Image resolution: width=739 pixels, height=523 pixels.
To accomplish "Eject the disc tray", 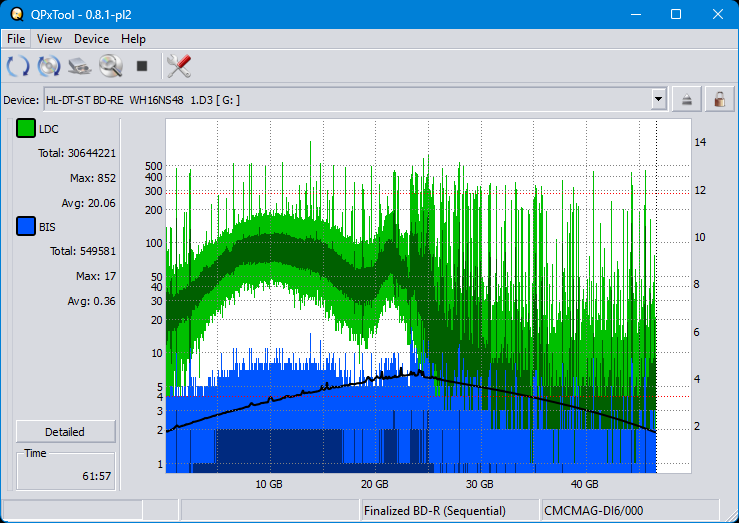I will 687,99.
